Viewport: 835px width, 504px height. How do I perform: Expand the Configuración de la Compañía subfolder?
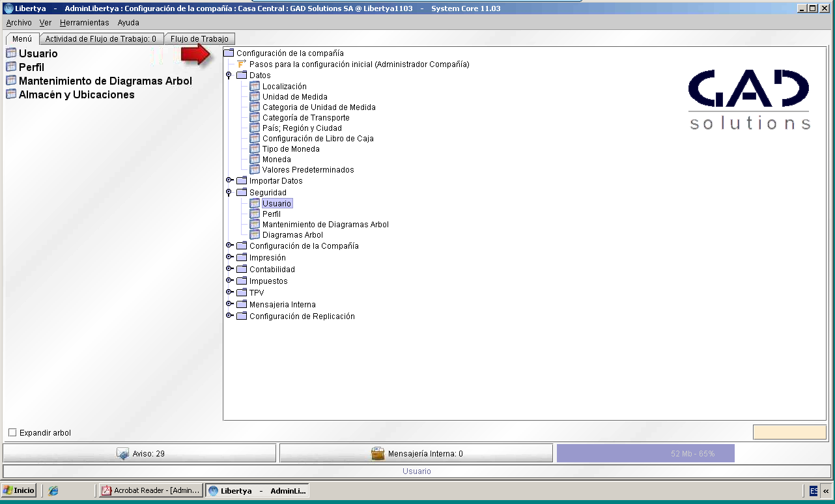tap(229, 245)
